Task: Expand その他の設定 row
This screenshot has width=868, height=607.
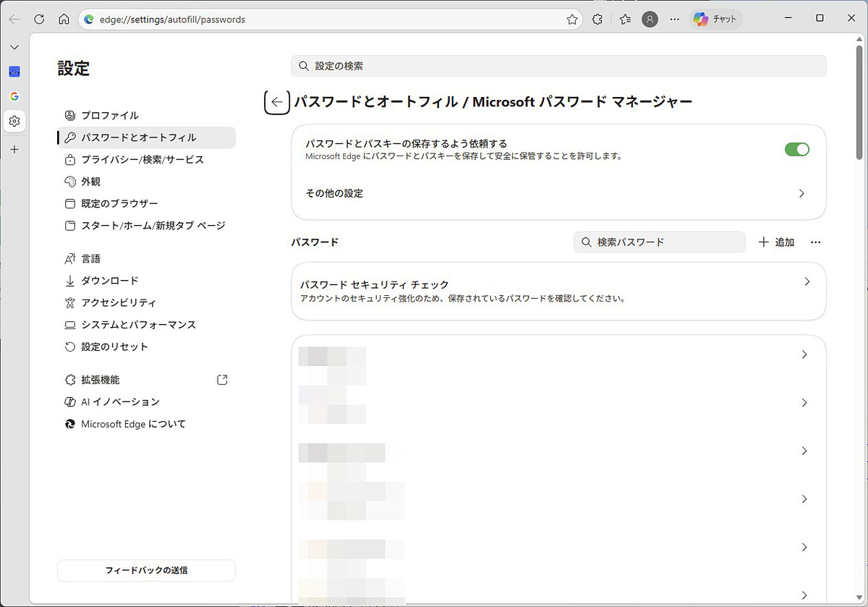Action: click(558, 194)
